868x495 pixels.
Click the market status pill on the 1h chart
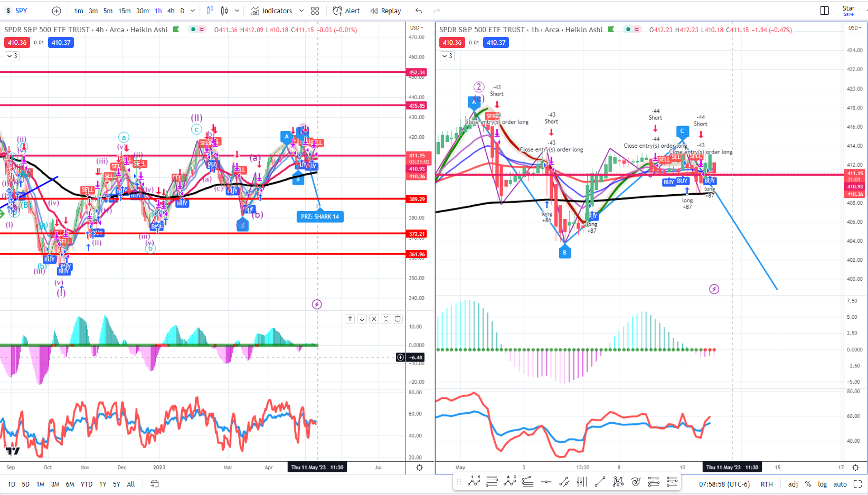(633, 30)
